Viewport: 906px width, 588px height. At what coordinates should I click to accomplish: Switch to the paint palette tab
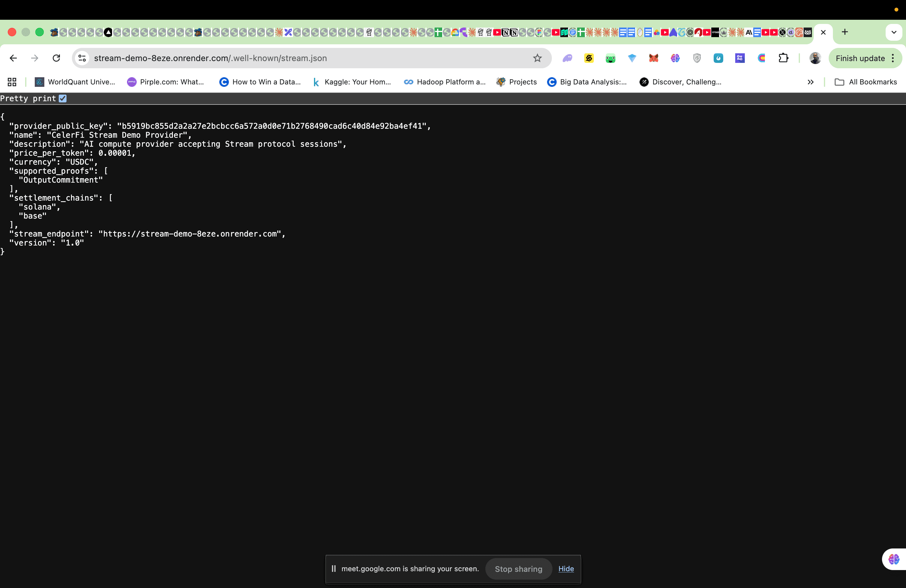799,32
